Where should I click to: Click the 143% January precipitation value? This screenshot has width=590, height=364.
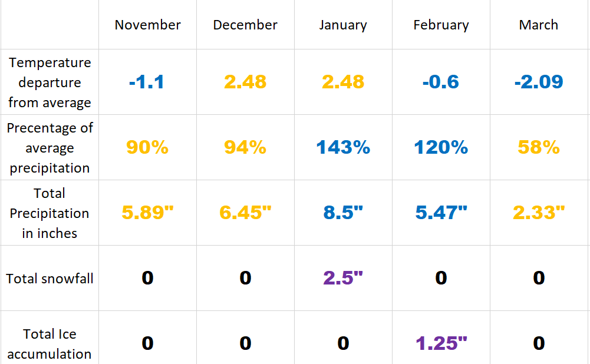pos(343,147)
